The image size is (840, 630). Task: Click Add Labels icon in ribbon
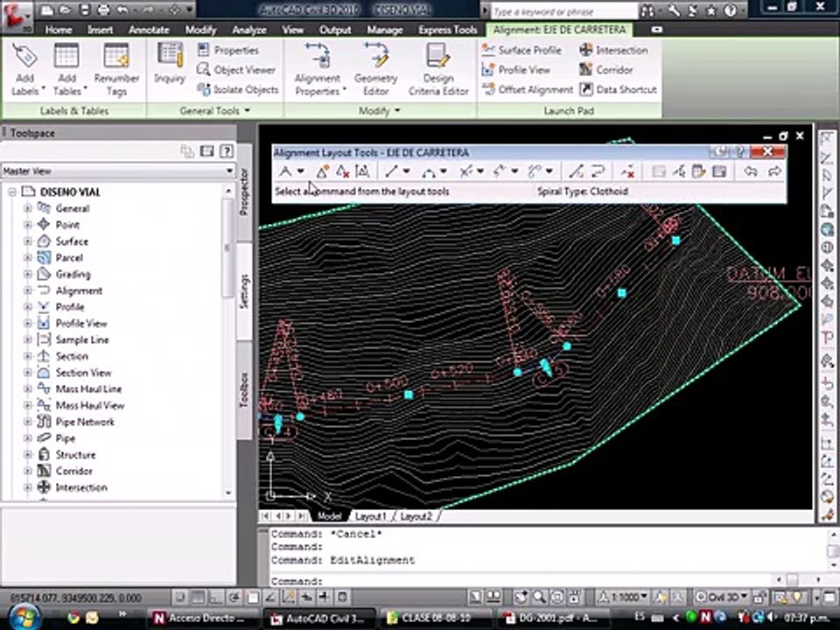[24, 70]
